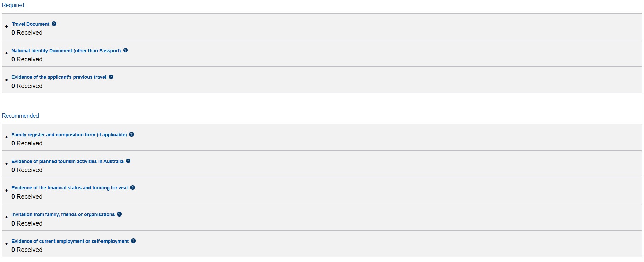Expand financial status and funding row
Screen dimensions: 644x262
[x=6, y=191]
